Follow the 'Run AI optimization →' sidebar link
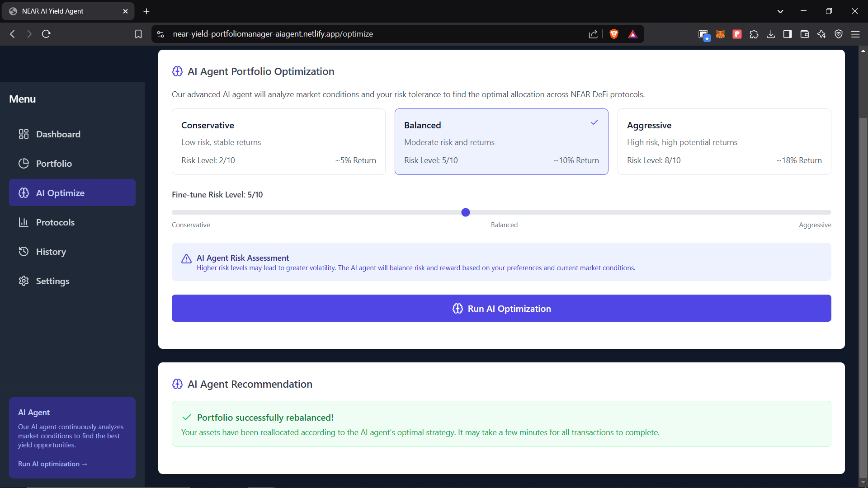This screenshot has width=868, height=488. point(52,464)
